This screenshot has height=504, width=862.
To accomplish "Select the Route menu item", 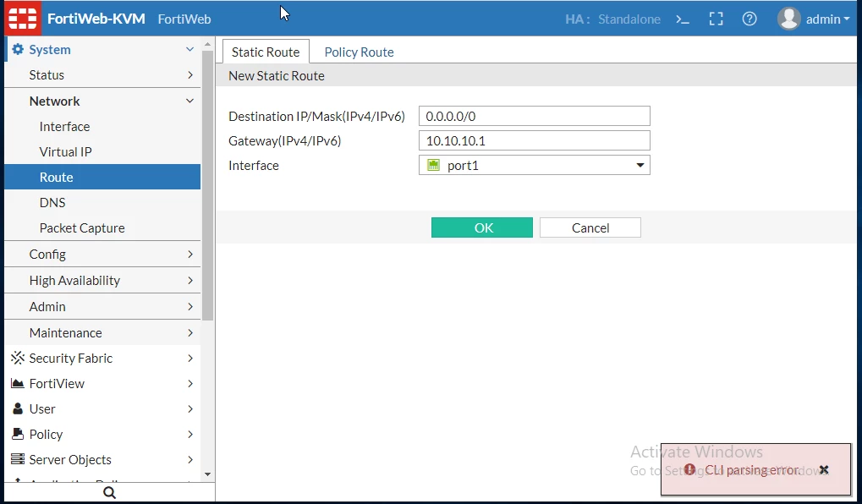I will click(102, 177).
